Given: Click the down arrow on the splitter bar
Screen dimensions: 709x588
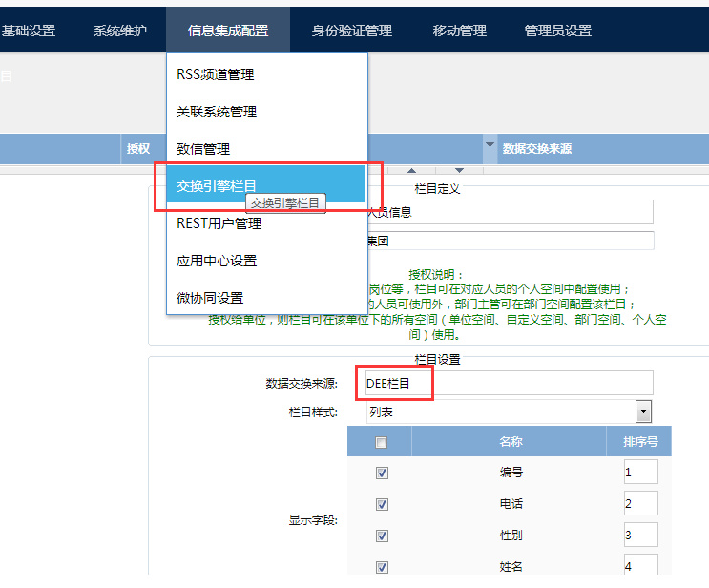Looking at the screenshot, I should point(459,170).
